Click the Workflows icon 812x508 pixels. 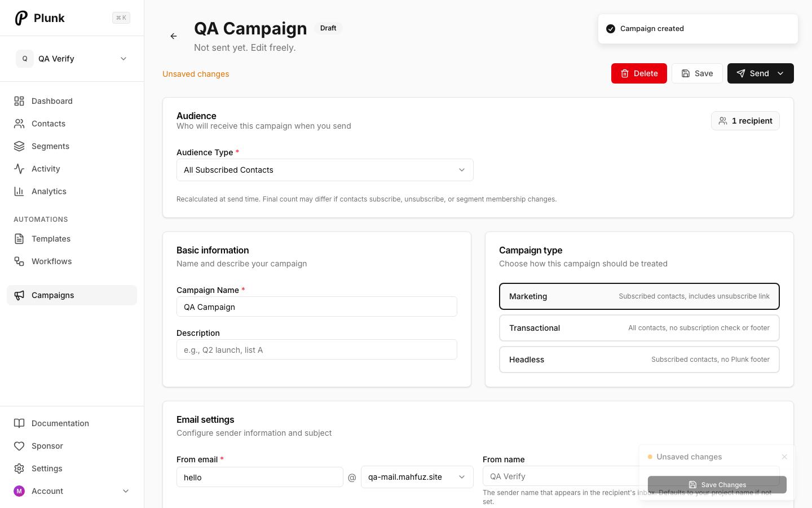[x=19, y=261]
